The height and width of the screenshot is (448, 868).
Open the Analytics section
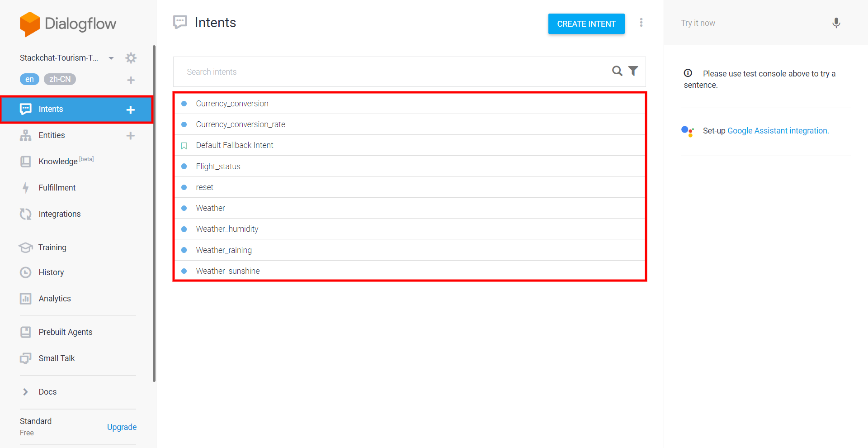point(55,299)
